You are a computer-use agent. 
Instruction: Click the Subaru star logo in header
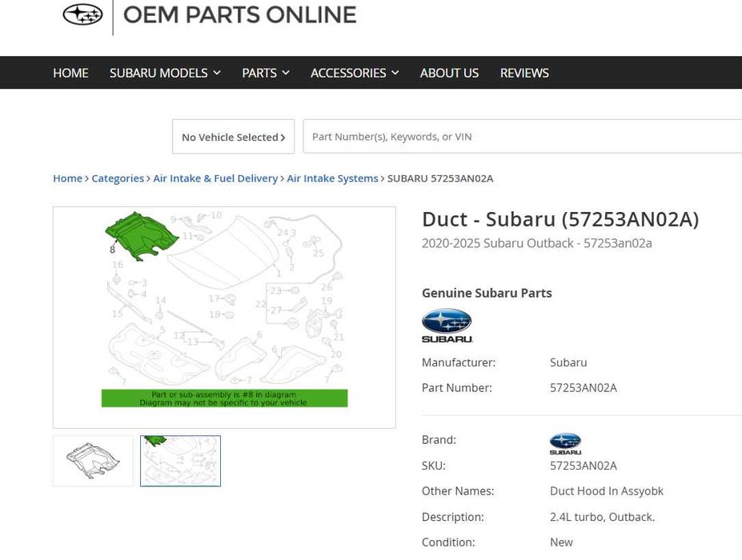click(82, 14)
